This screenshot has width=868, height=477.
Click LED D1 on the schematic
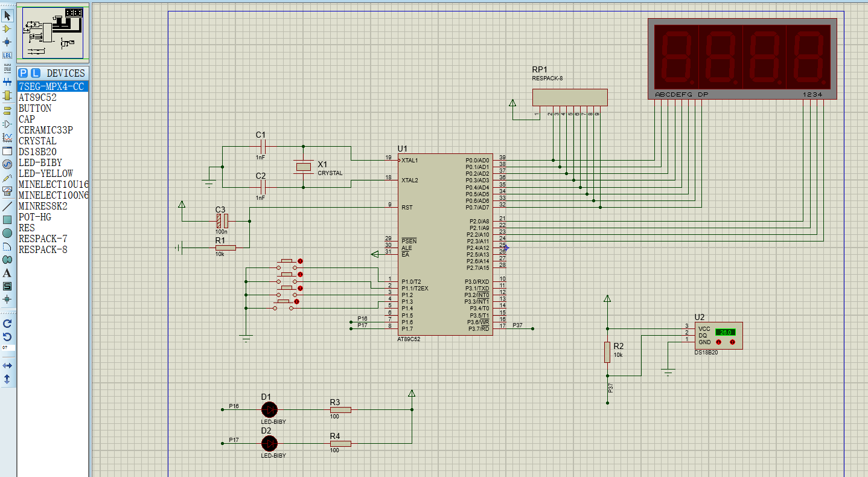[x=269, y=409]
